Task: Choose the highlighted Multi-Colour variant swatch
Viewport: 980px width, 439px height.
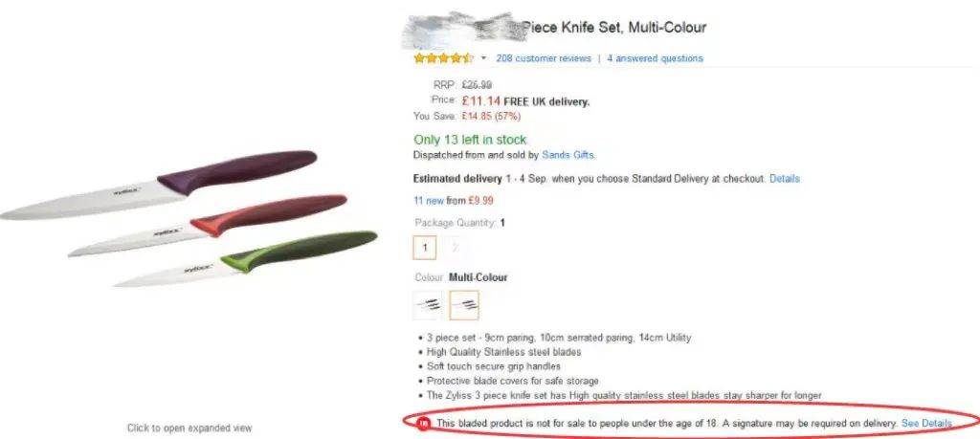Action: [x=464, y=305]
